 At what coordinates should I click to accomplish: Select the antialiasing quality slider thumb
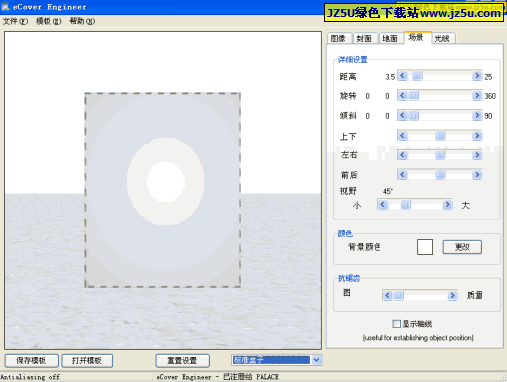tap(398, 295)
